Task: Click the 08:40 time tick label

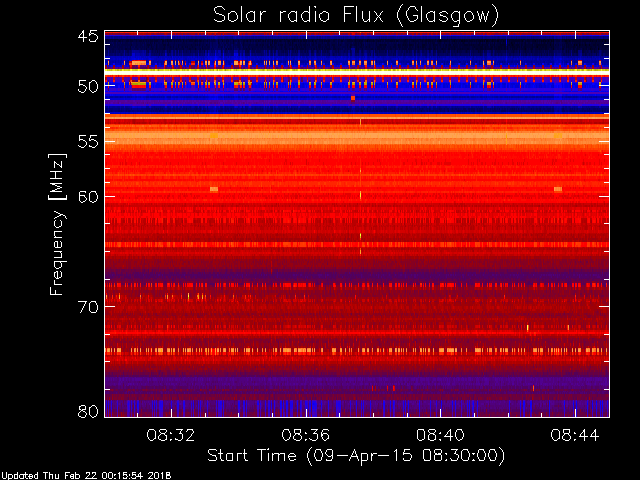Action: pos(440,435)
